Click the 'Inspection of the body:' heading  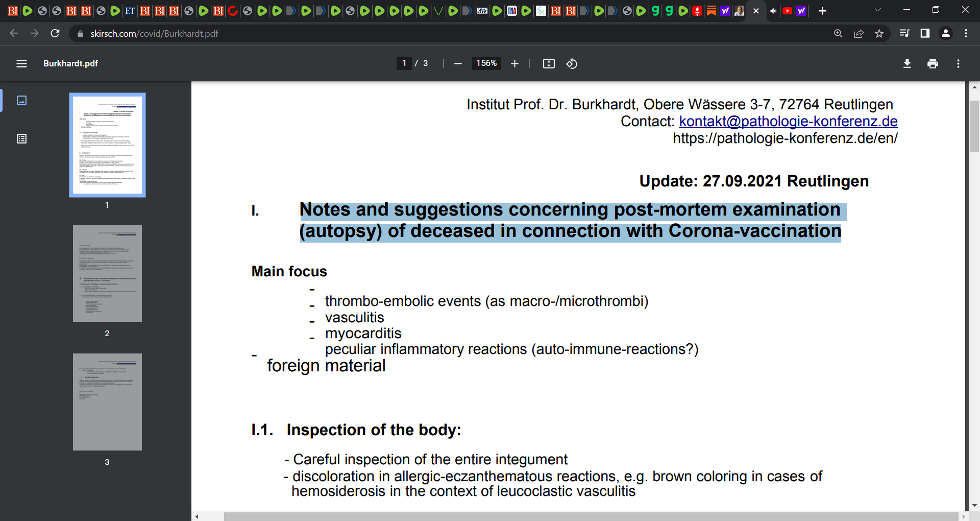coord(374,430)
